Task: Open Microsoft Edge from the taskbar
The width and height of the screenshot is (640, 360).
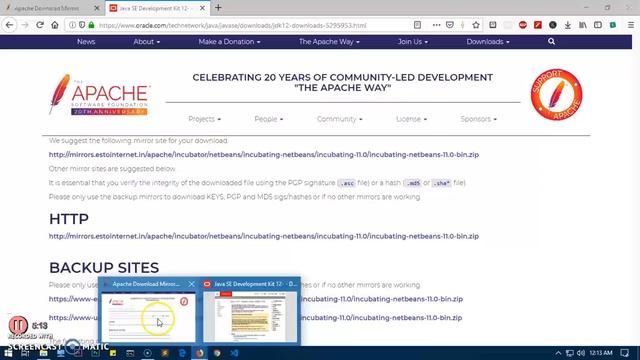Action: click(182, 353)
